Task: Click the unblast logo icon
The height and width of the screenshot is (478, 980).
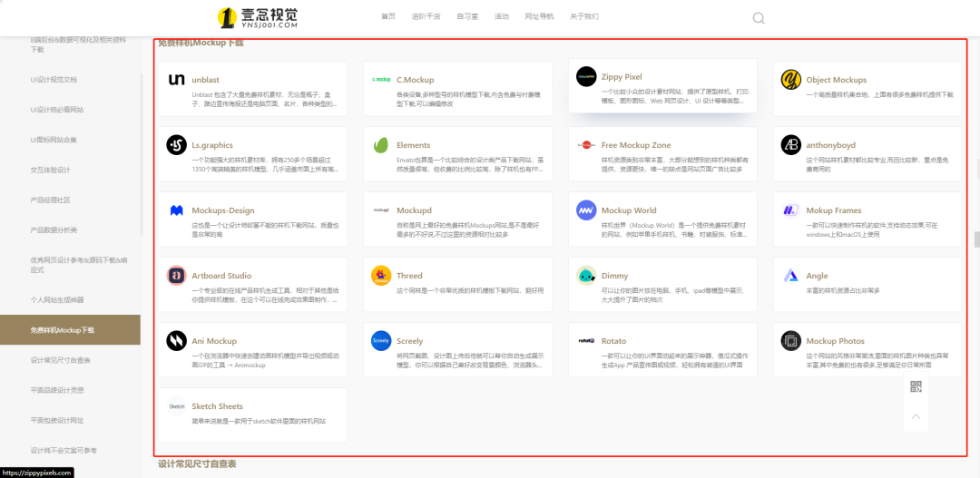Action: (177, 79)
